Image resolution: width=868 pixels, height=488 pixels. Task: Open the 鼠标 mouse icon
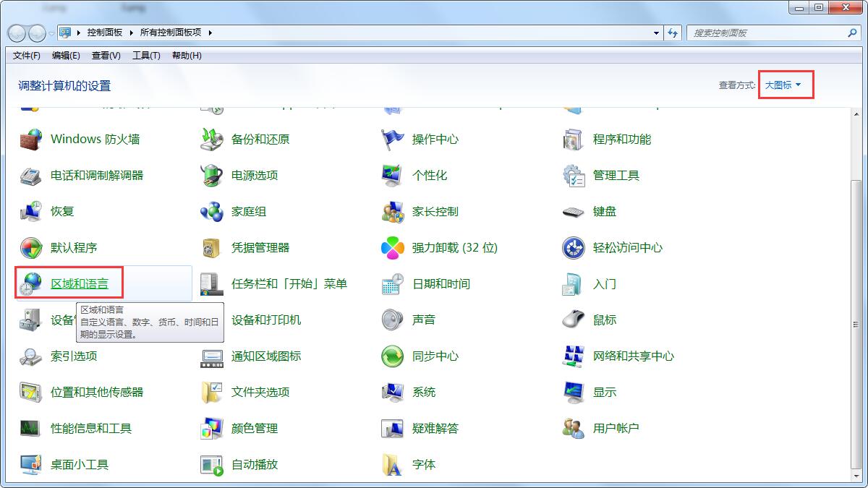tap(574, 320)
